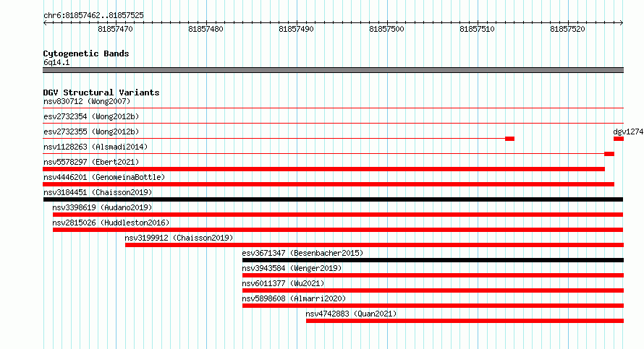Click the red bar of nsv2815026 (Huddleston2016)
The height and width of the screenshot is (349, 644).
tap(338, 230)
